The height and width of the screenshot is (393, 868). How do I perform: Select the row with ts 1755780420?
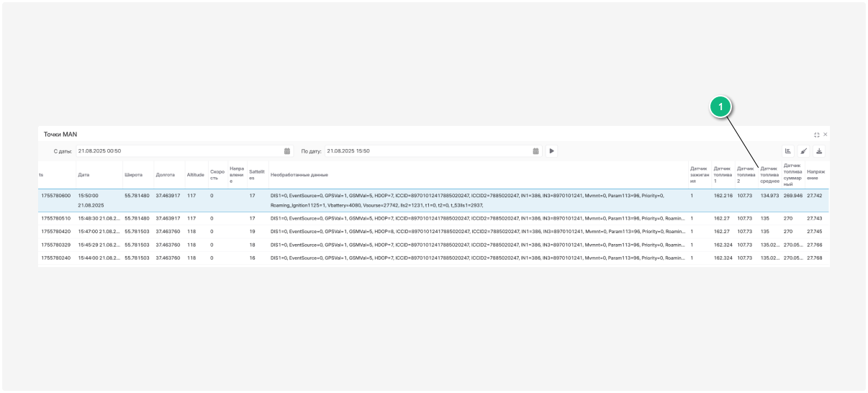[433, 232]
